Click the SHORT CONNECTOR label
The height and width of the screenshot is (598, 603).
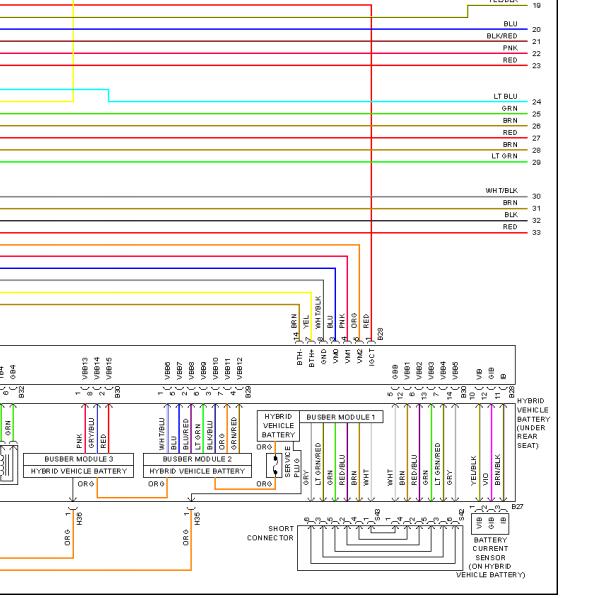pyautogui.click(x=270, y=533)
